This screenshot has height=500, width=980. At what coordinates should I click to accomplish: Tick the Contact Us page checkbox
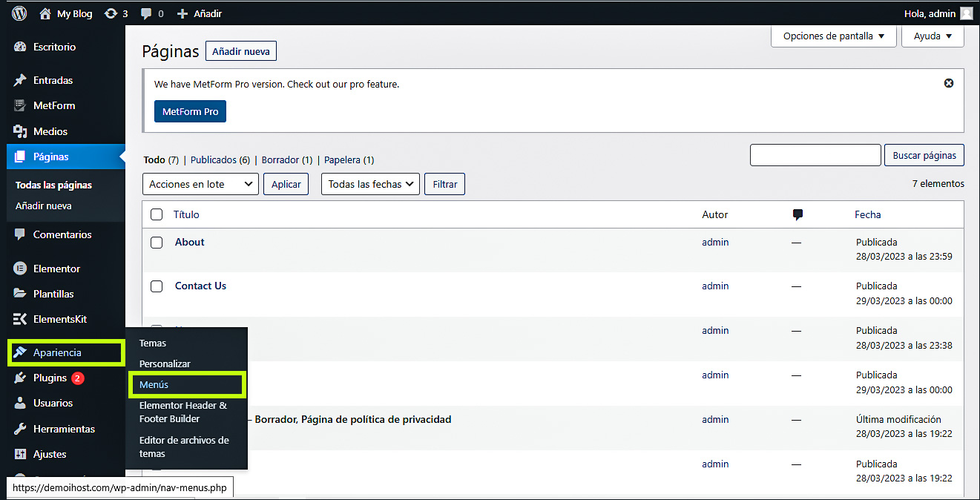coord(157,286)
